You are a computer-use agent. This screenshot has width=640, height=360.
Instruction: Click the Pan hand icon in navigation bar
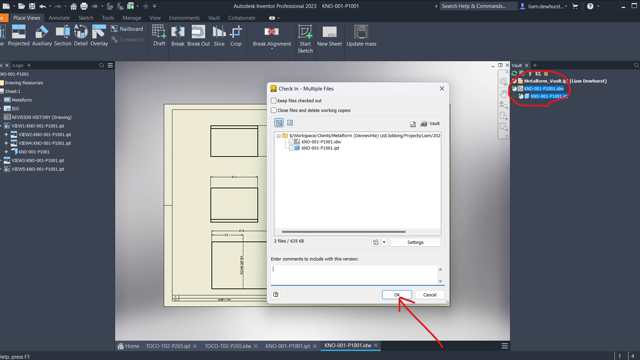coord(504,94)
